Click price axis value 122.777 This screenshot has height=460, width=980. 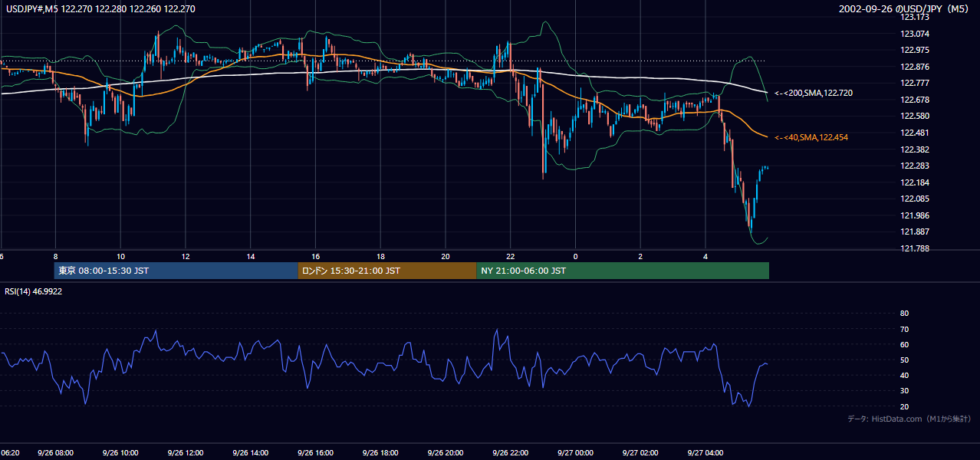[915, 83]
